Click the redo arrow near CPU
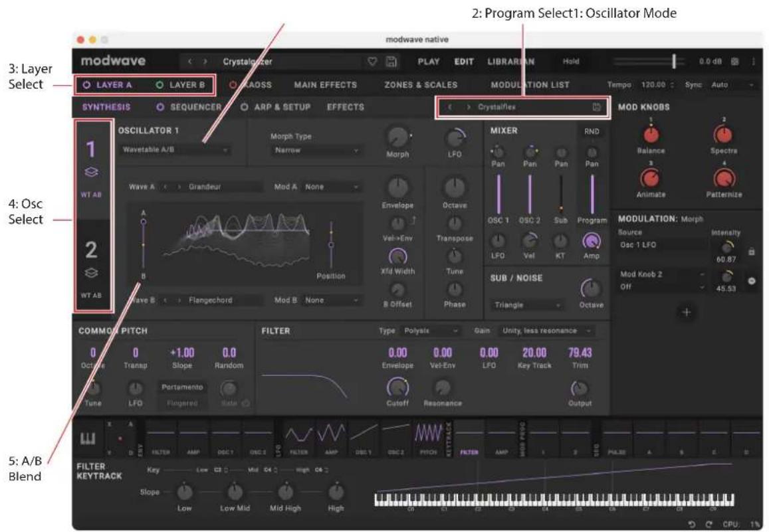 point(709,524)
